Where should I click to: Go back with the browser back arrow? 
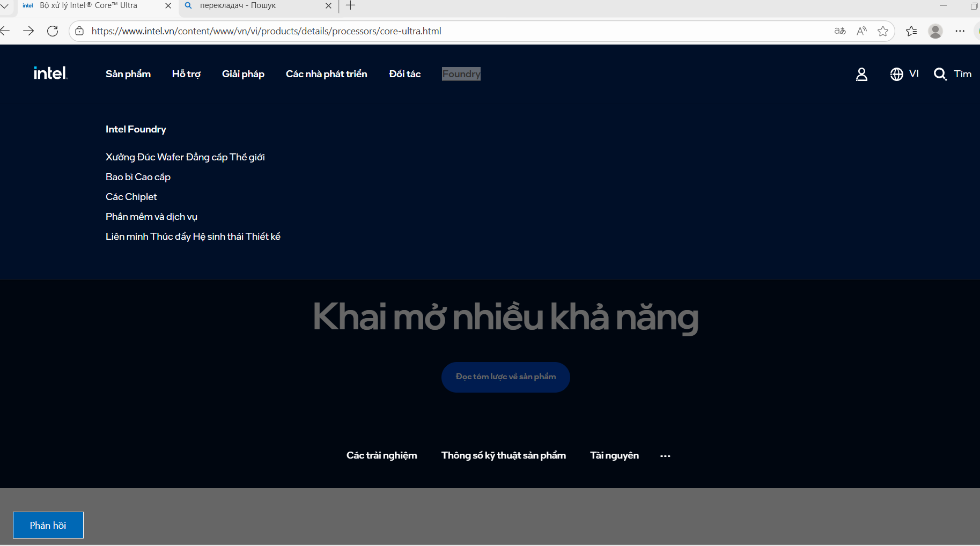click(5, 31)
